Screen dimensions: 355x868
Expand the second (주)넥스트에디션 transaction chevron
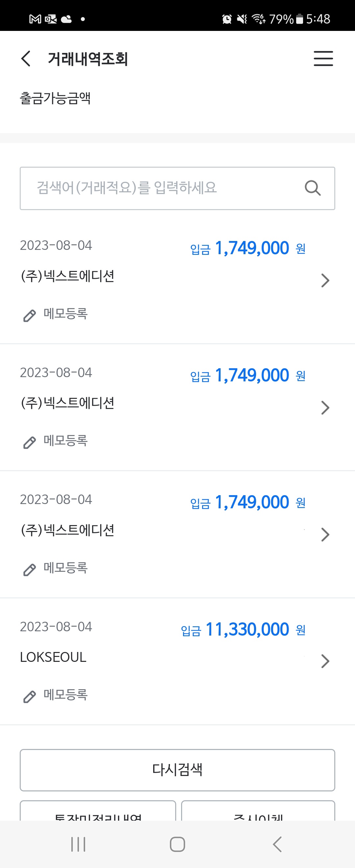pos(325,407)
